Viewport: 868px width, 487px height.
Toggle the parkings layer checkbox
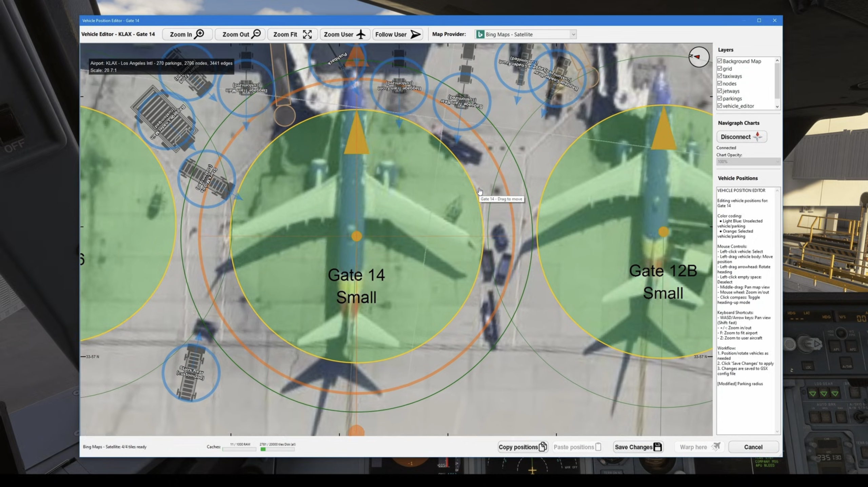[719, 98]
